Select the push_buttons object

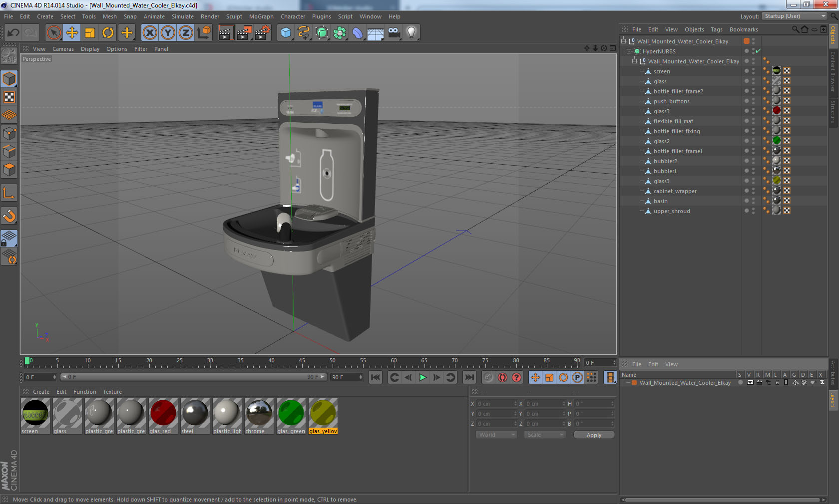pos(671,101)
